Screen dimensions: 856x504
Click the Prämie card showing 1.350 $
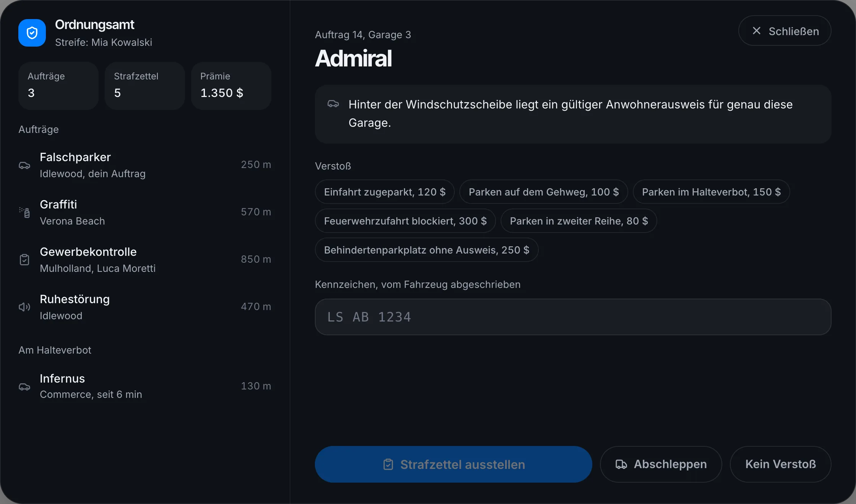pyautogui.click(x=231, y=86)
